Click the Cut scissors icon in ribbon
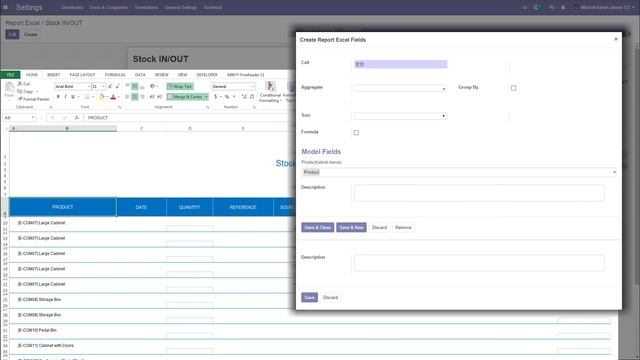 click(20, 83)
